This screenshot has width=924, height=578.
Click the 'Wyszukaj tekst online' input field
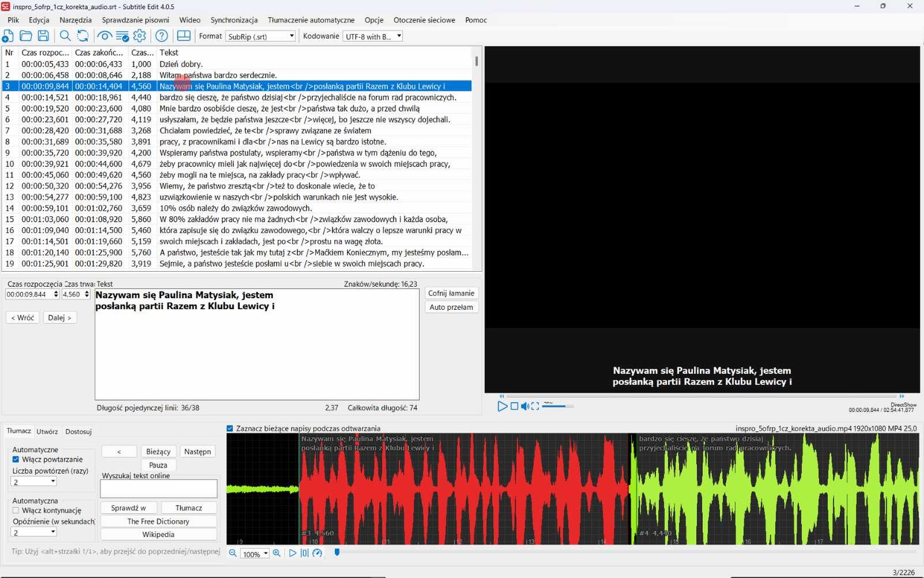point(159,489)
